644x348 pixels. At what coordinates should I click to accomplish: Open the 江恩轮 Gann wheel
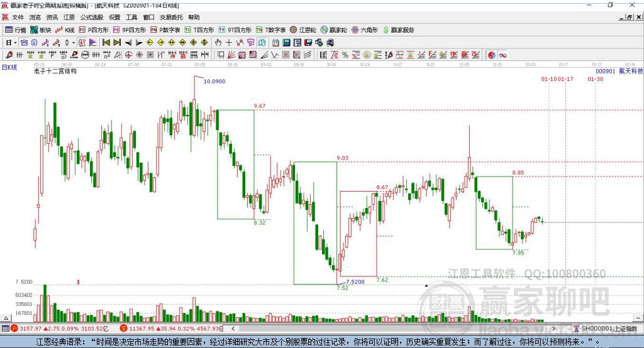click(x=303, y=30)
